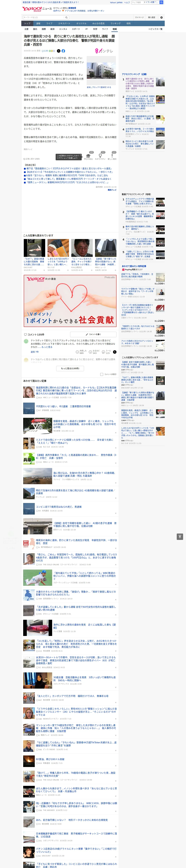Click the search magnifier button beside keyword field
Viewport: 186px width, 868px height.
[66, 18]
